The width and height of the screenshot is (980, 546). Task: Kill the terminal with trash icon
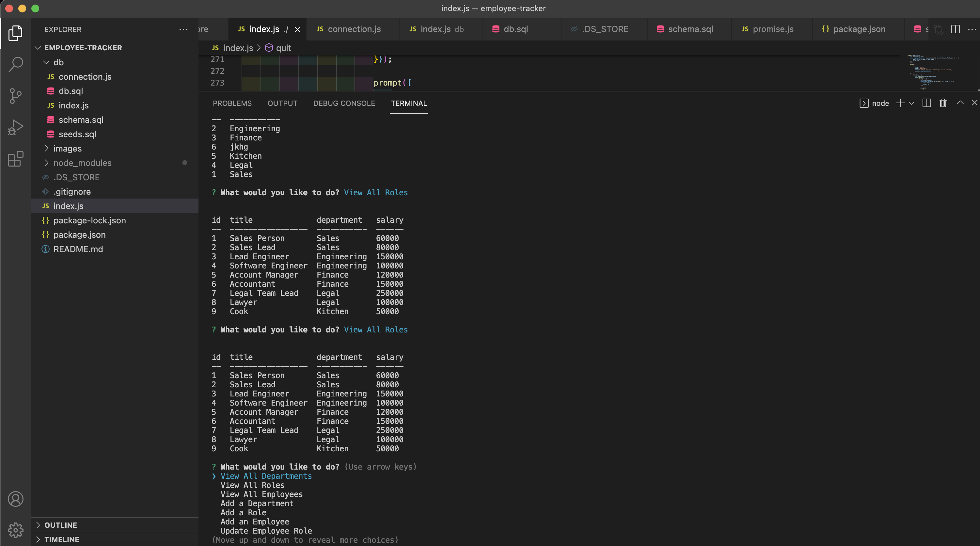[x=943, y=103]
